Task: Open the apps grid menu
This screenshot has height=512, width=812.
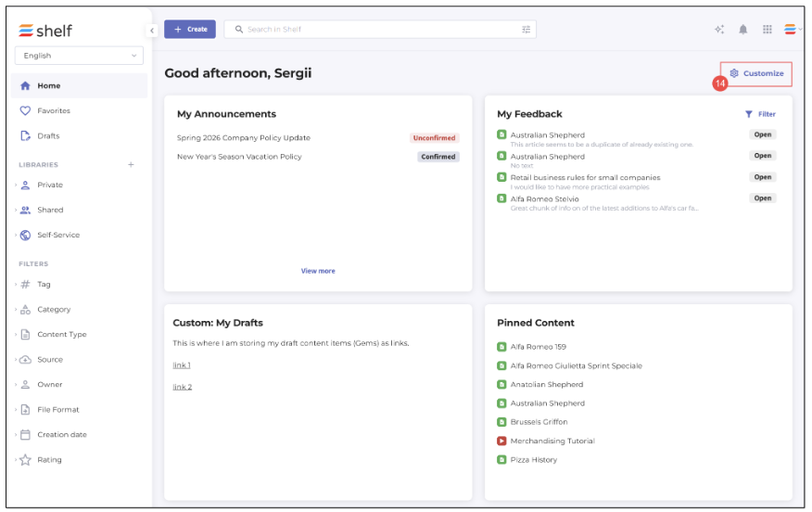Action: point(768,29)
